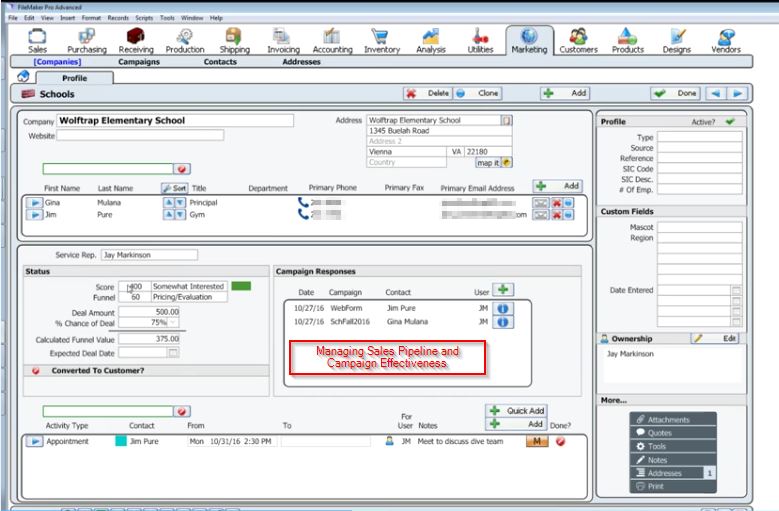
Task: Click the email icon for Gina Mulana
Action: [x=540, y=203]
